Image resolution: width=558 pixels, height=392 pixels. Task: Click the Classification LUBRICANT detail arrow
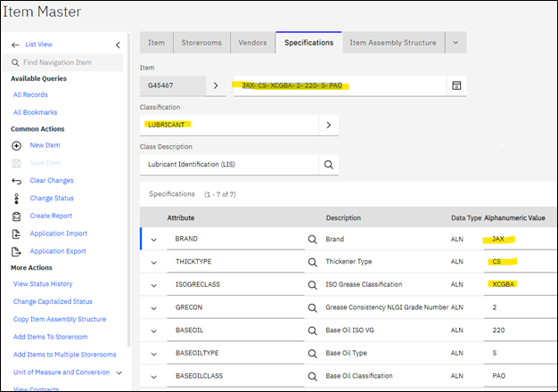(x=328, y=125)
